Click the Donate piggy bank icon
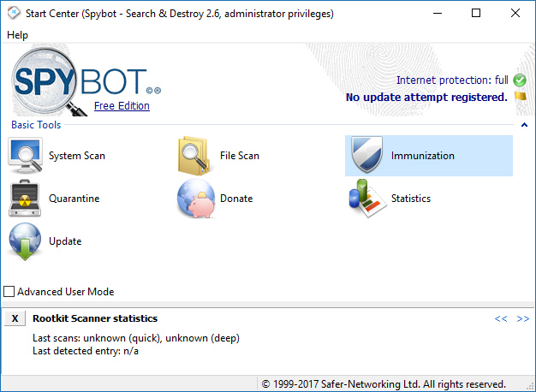 click(x=195, y=199)
